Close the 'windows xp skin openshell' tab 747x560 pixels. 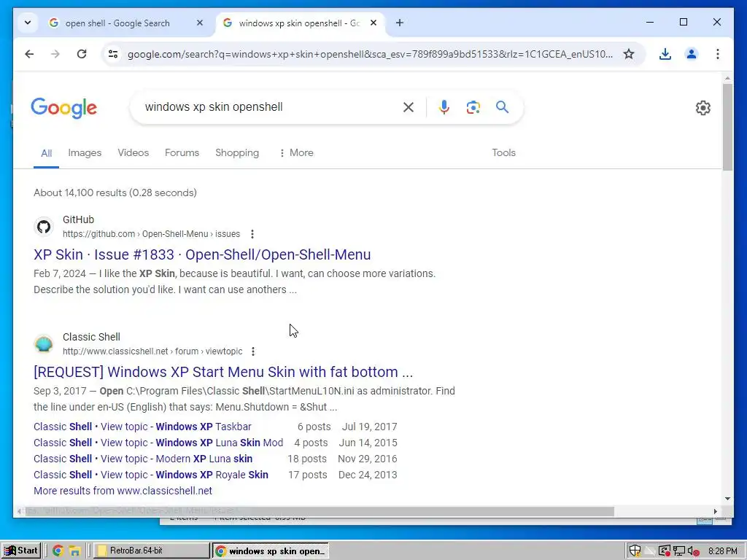[x=373, y=23]
